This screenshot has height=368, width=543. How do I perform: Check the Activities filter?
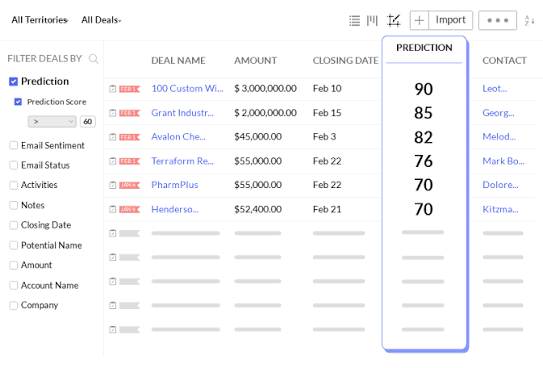(14, 185)
